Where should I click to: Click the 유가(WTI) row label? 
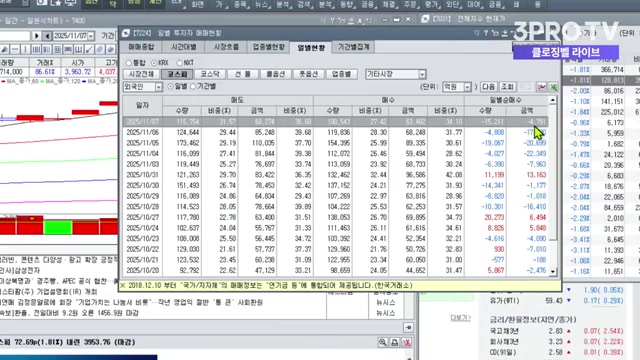pyautogui.click(x=505, y=301)
